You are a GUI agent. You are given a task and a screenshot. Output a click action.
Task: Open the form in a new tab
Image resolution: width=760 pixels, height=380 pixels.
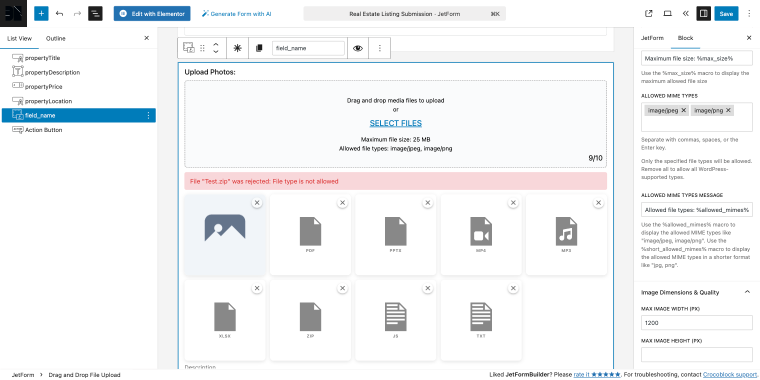pyautogui.click(x=649, y=14)
